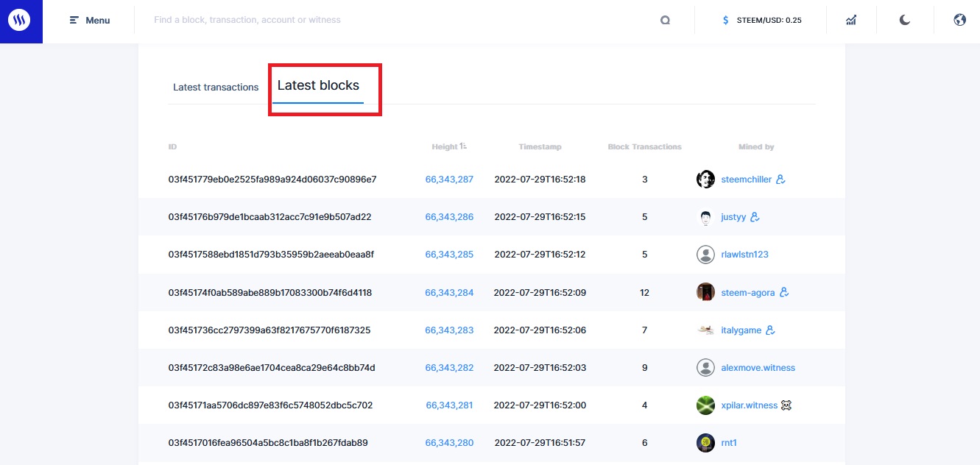Select block ID 03f4517588ebd1851d793b35959b2aeeab0eaa8f
This screenshot has width=980, height=465.
[x=271, y=255]
